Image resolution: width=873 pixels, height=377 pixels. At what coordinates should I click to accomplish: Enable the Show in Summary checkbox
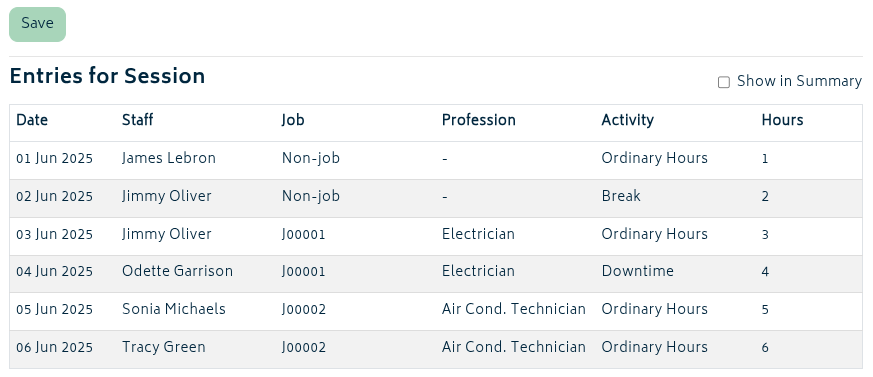click(x=723, y=82)
